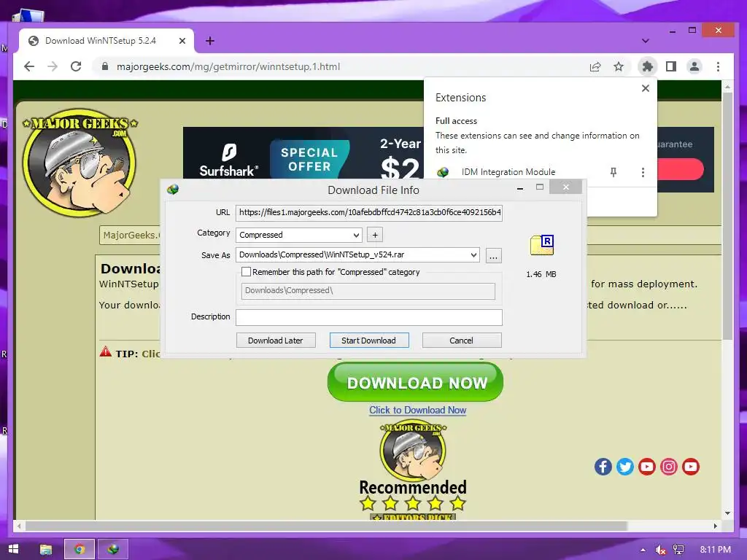The height and width of the screenshot is (560, 747).
Task: Open the MajorGeeks Facebook icon
Action: tap(603, 467)
